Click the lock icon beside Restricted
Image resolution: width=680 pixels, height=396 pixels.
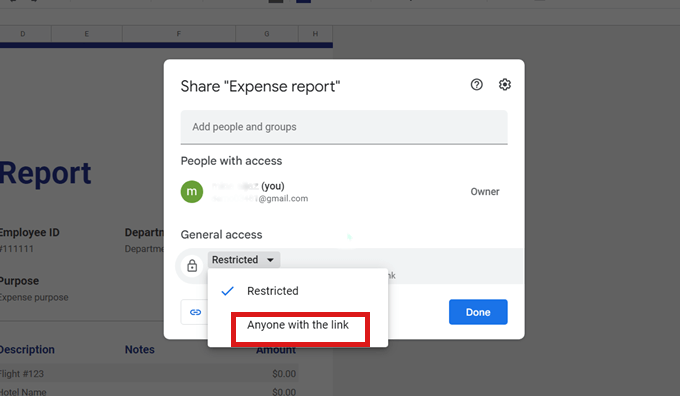[x=192, y=265]
